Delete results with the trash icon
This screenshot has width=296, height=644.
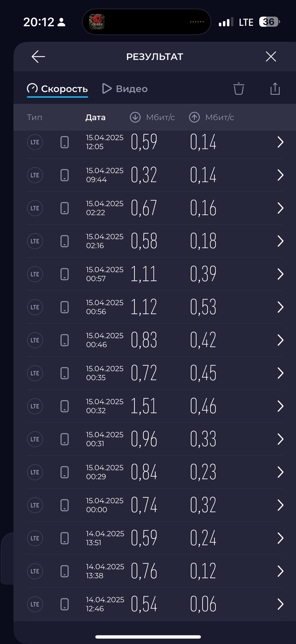coord(239,89)
